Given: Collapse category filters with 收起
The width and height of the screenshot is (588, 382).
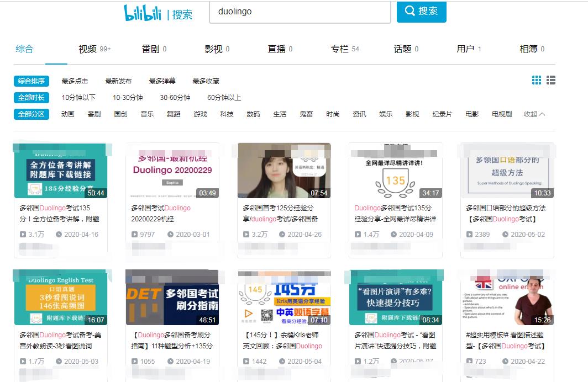Looking at the screenshot, I should click(x=534, y=114).
